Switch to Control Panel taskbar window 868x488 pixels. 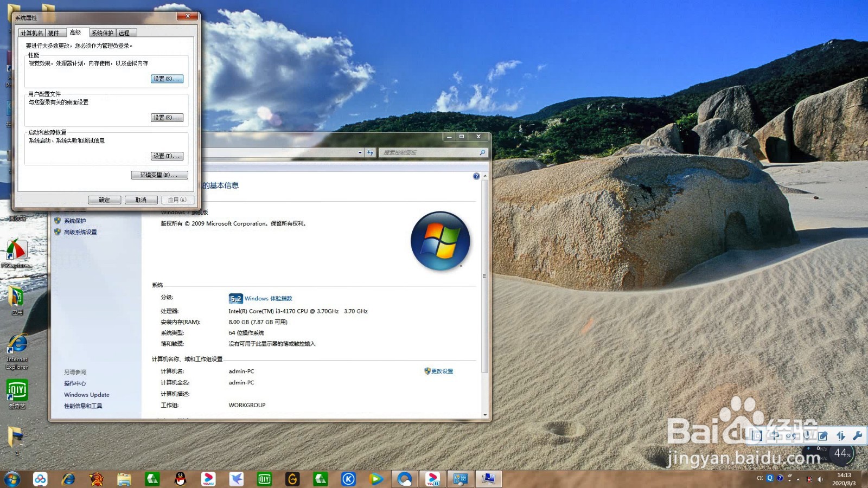coord(461,479)
